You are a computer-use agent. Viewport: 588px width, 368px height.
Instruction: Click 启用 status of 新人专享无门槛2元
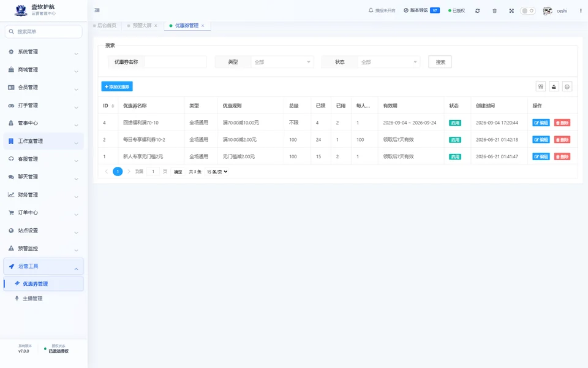(x=455, y=156)
